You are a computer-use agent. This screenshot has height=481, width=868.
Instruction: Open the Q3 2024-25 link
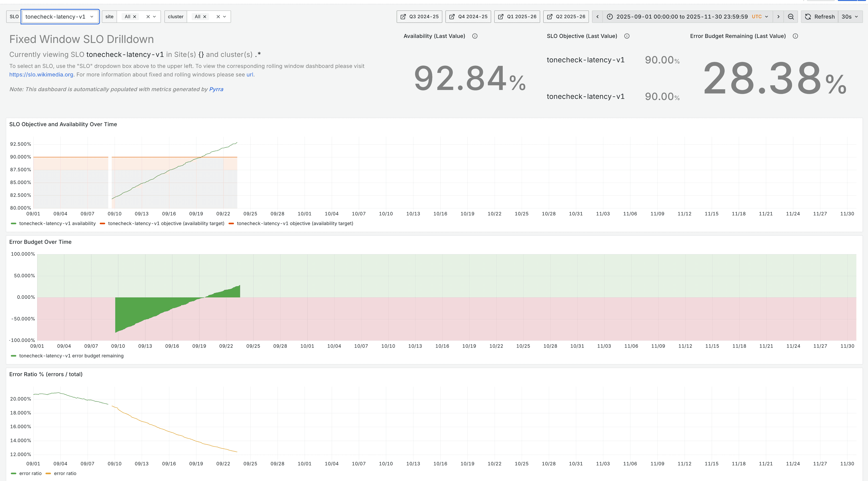pos(420,16)
